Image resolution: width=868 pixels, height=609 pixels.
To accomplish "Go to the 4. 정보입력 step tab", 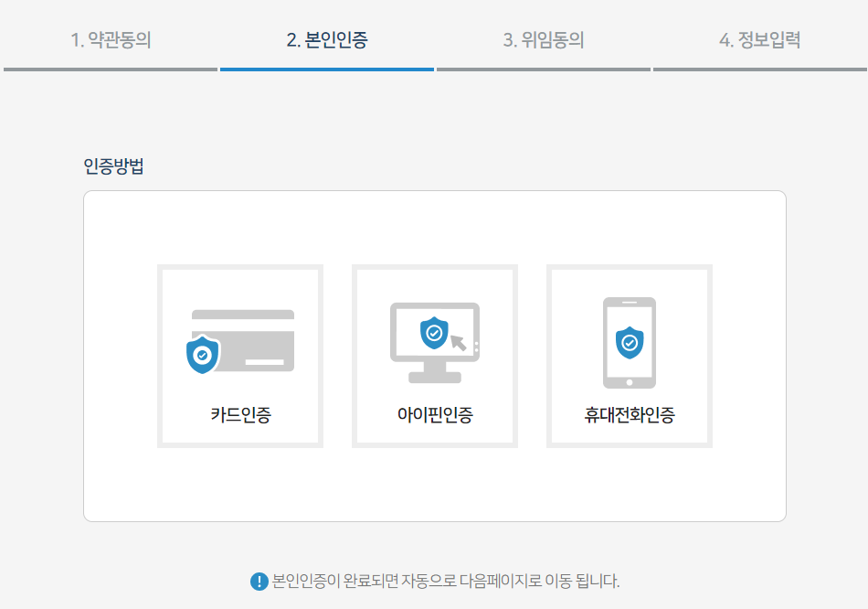I will click(x=759, y=41).
